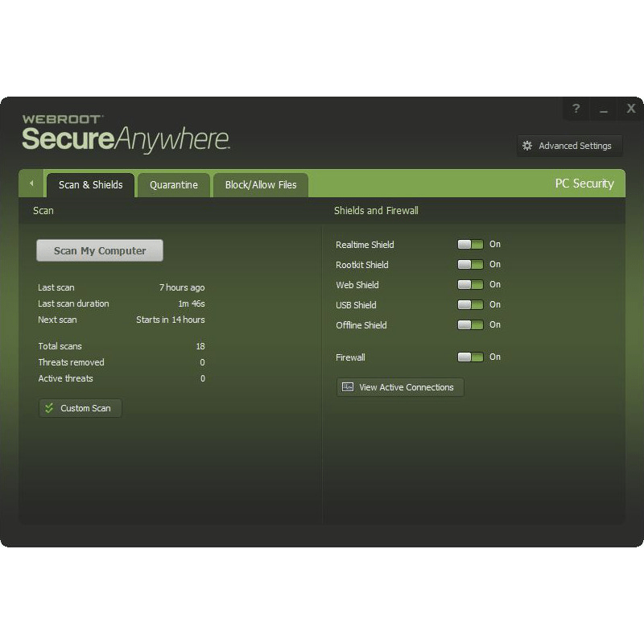Toggle the Offline Shield switch
644x644 pixels.
470,325
